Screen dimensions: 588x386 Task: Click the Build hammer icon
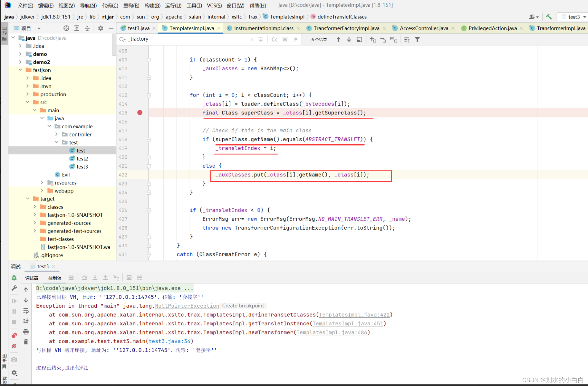click(x=549, y=17)
